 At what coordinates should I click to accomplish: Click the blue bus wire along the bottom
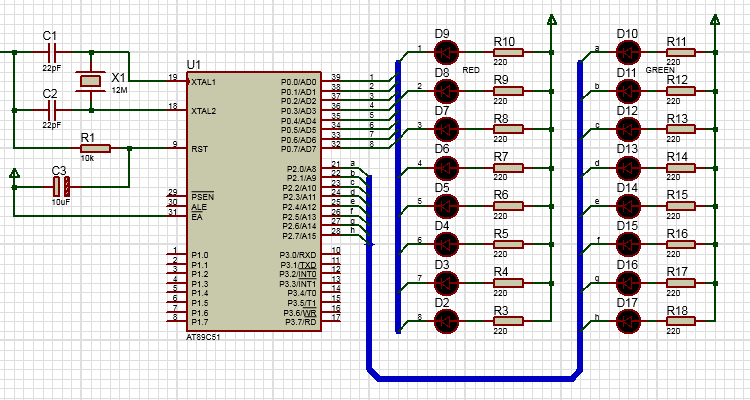(476, 378)
